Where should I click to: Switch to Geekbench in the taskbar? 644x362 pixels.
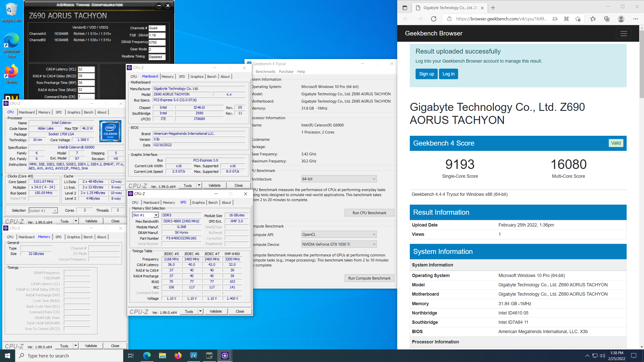pyautogui.click(x=193, y=355)
